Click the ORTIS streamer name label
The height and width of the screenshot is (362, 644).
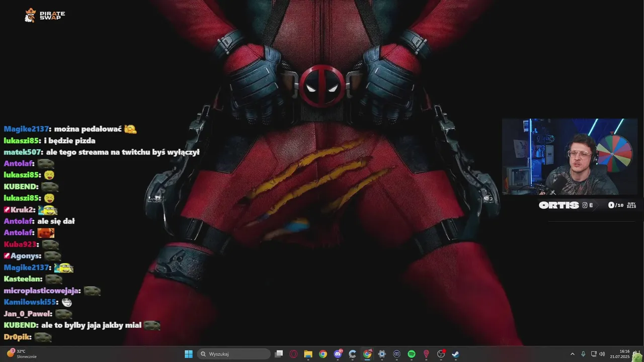click(559, 205)
